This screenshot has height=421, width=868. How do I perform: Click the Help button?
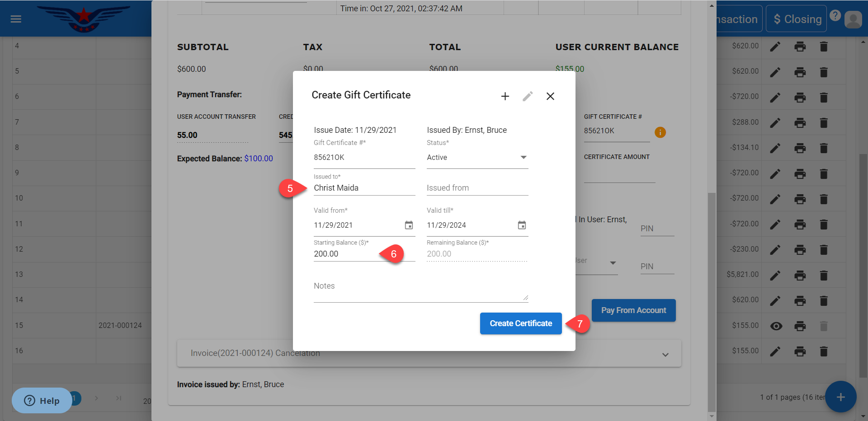pyautogui.click(x=42, y=401)
